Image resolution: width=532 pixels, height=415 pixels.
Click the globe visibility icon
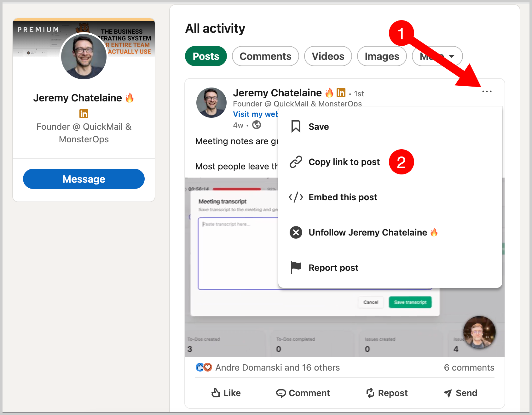point(257,125)
